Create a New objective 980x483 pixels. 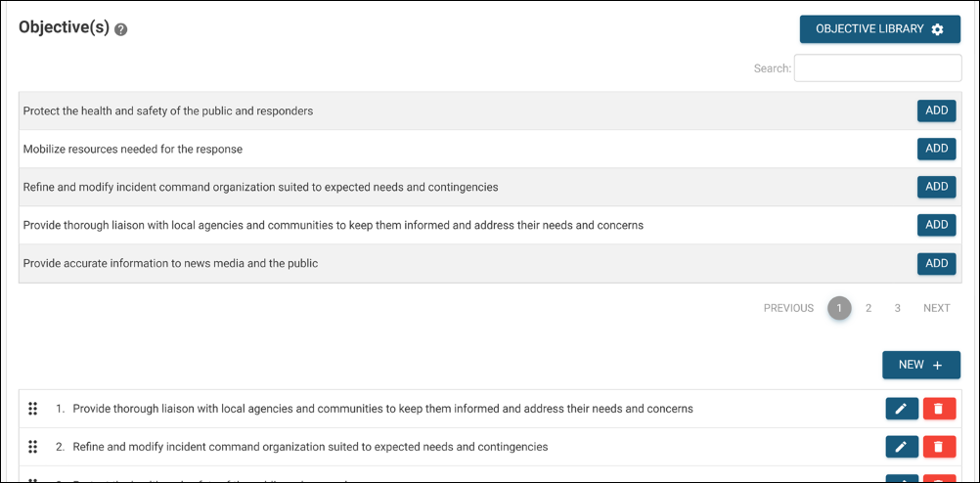[x=920, y=365]
